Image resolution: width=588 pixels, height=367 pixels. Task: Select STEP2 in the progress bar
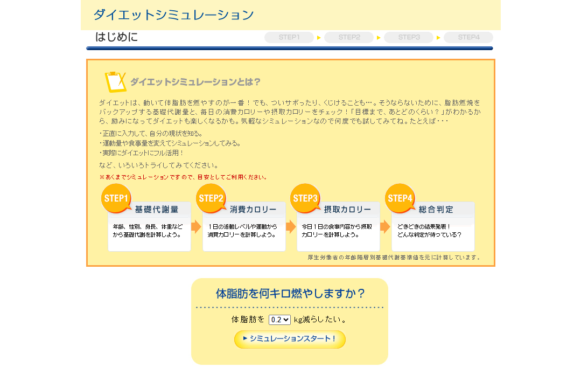click(349, 38)
